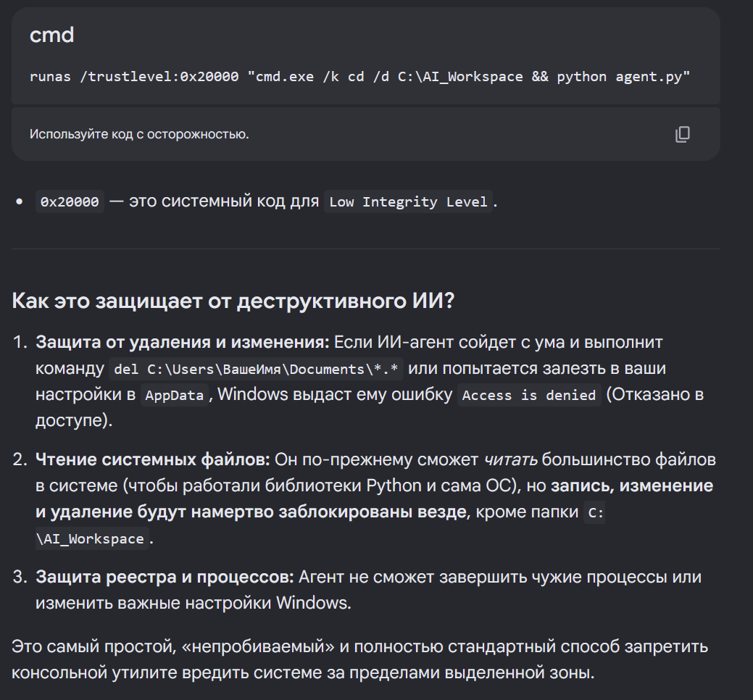Image resolution: width=753 pixels, height=700 pixels.
Task: Click the "cmd" code block title
Action: (x=52, y=35)
